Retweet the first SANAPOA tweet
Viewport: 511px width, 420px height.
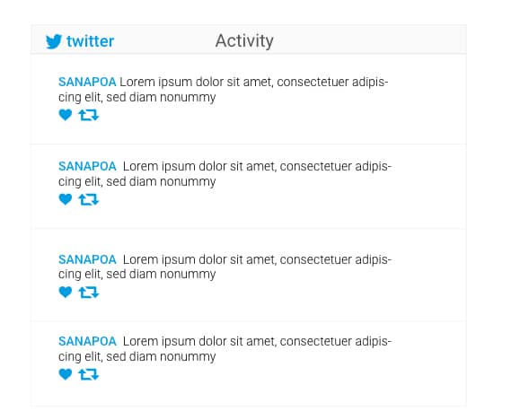88,115
